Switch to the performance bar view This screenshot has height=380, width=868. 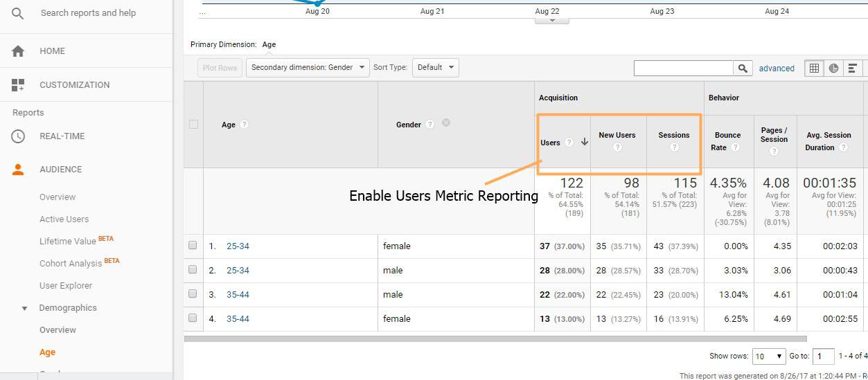pyautogui.click(x=852, y=68)
